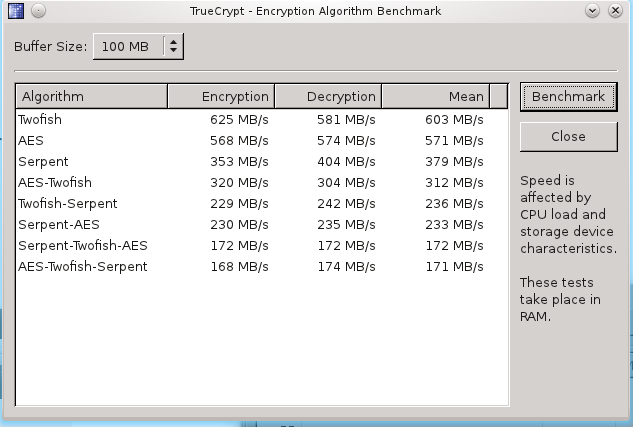Viewport: 633px width, 427px height.
Task: Run the Benchmark button
Action: (568, 97)
